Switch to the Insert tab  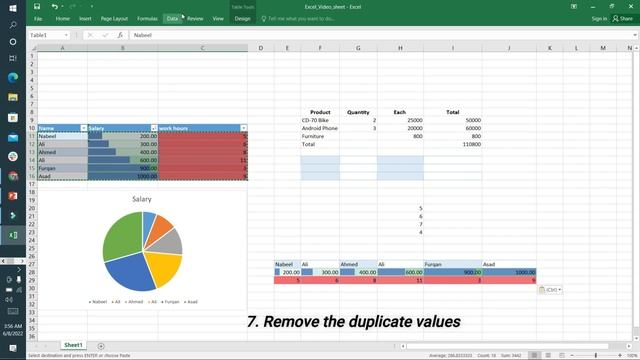click(85, 19)
